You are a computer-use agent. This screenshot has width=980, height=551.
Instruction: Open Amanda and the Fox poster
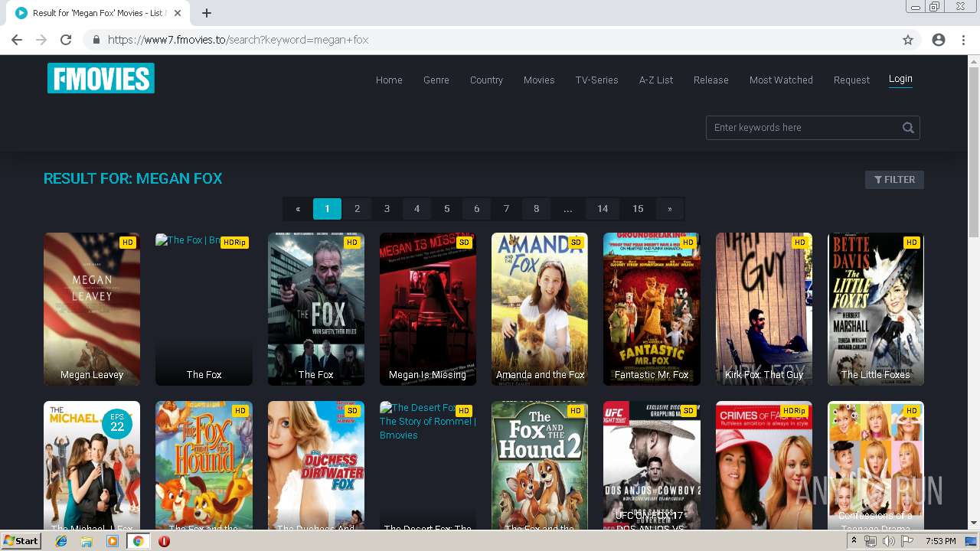point(540,309)
